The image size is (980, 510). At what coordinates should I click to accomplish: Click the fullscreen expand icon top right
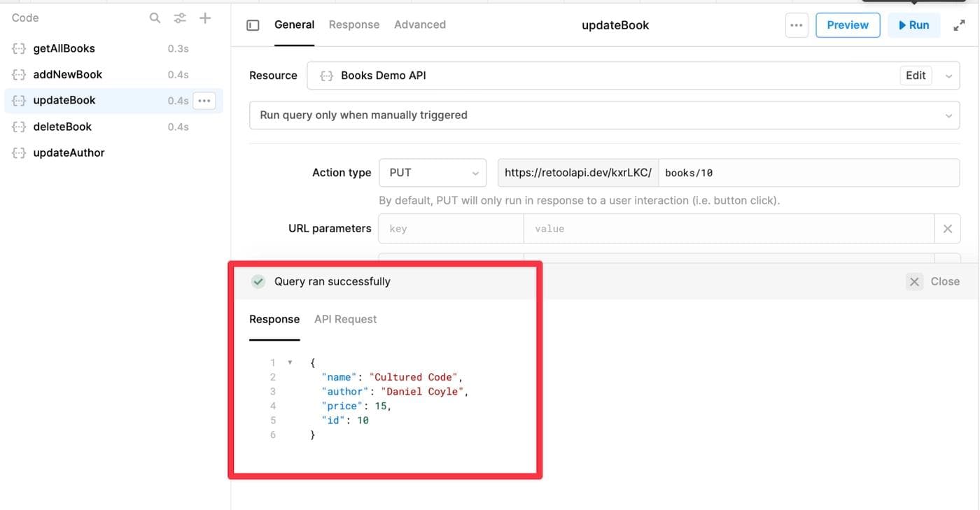pos(958,24)
